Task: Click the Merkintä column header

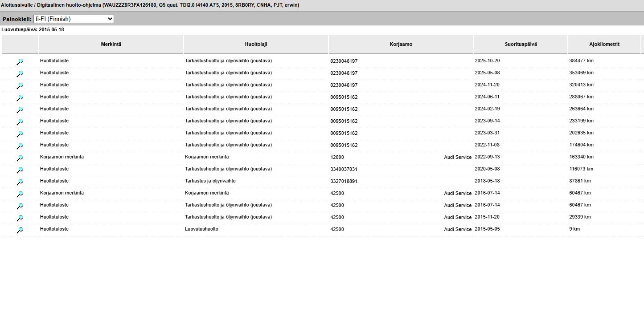Action: click(111, 44)
